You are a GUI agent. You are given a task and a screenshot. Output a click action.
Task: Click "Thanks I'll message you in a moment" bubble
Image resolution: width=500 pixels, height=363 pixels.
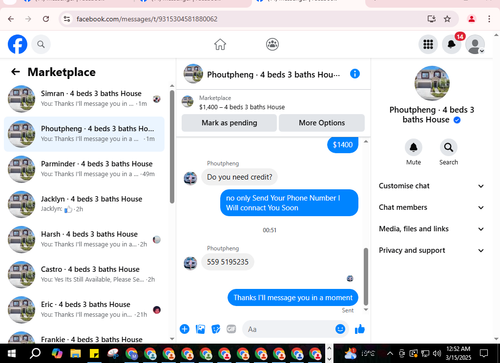click(x=293, y=297)
